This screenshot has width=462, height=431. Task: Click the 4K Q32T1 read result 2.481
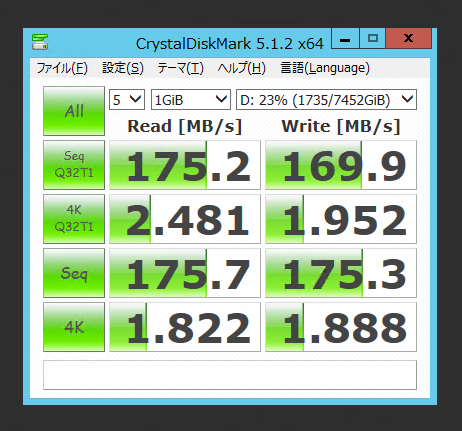185,219
